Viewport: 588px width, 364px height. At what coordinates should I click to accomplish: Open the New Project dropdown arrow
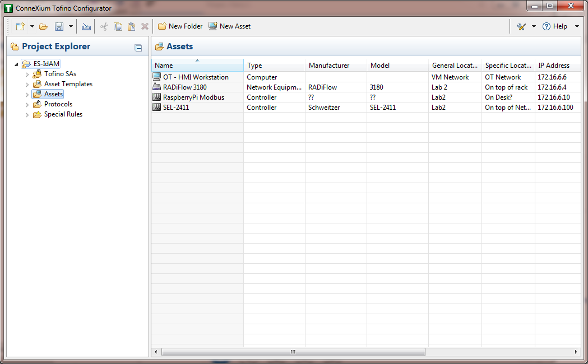(x=32, y=26)
